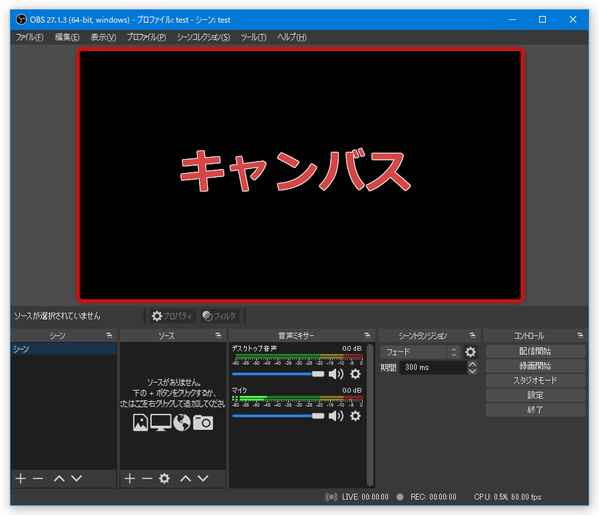Click the LIVE broadcast status icon
This screenshot has height=515, width=599.
pyautogui.click(x=331, y=497)
